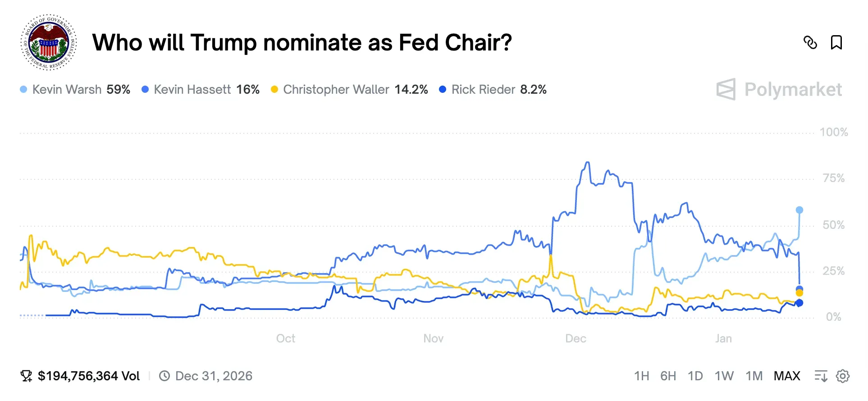The image size is (868, 401).
Task: Select the 1M time range
Action: (754, 376)
